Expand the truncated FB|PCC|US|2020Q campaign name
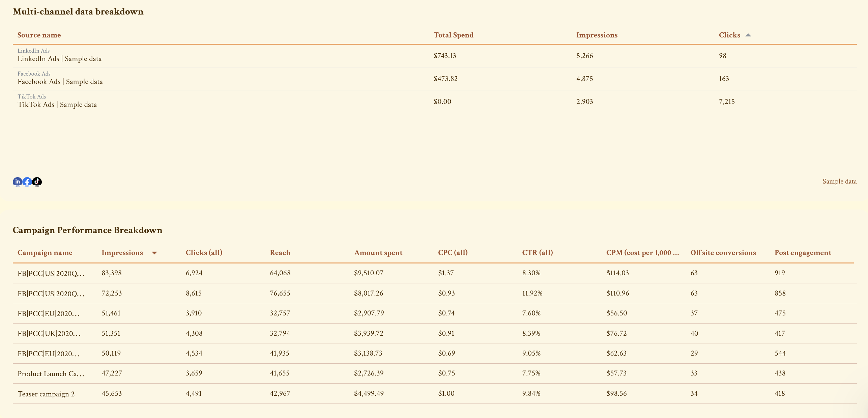Image resolution: width=868 pixels, height=418 pixels. (x=51, y=273)
